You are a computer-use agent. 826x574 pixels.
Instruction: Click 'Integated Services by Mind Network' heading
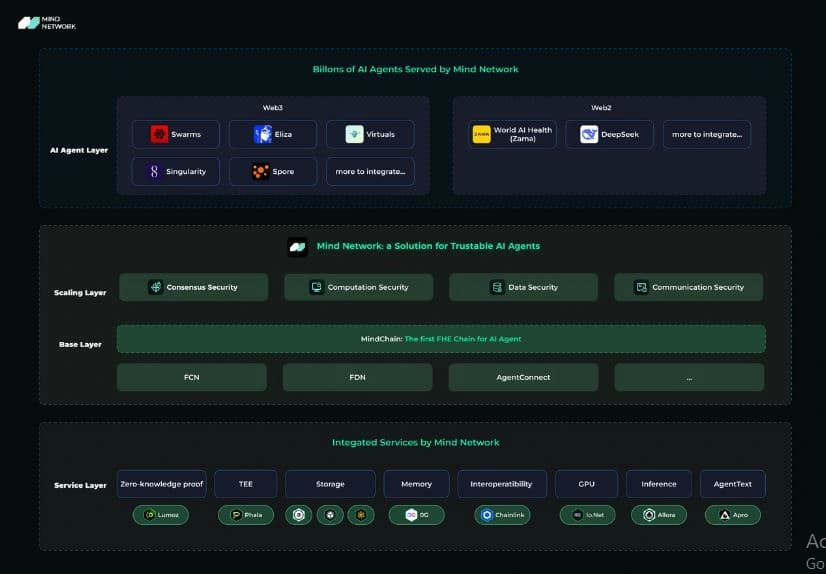(x=415, y=442)
